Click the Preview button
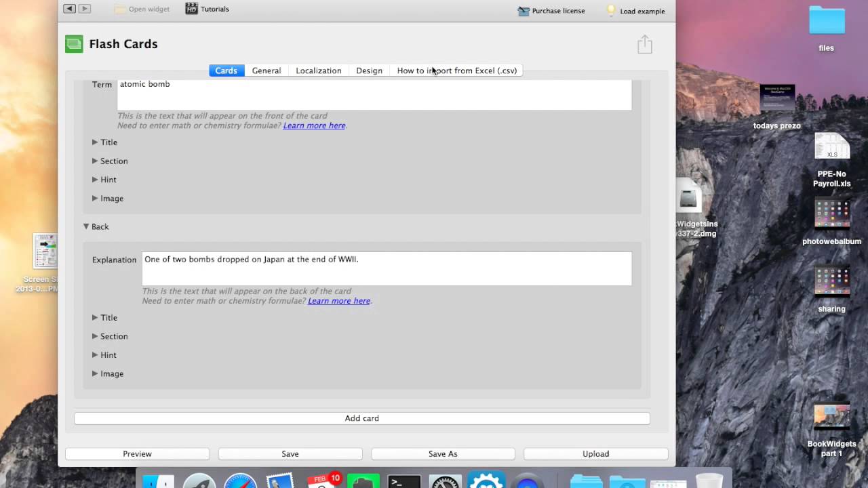The image size is (868, 488). (137, 453)
